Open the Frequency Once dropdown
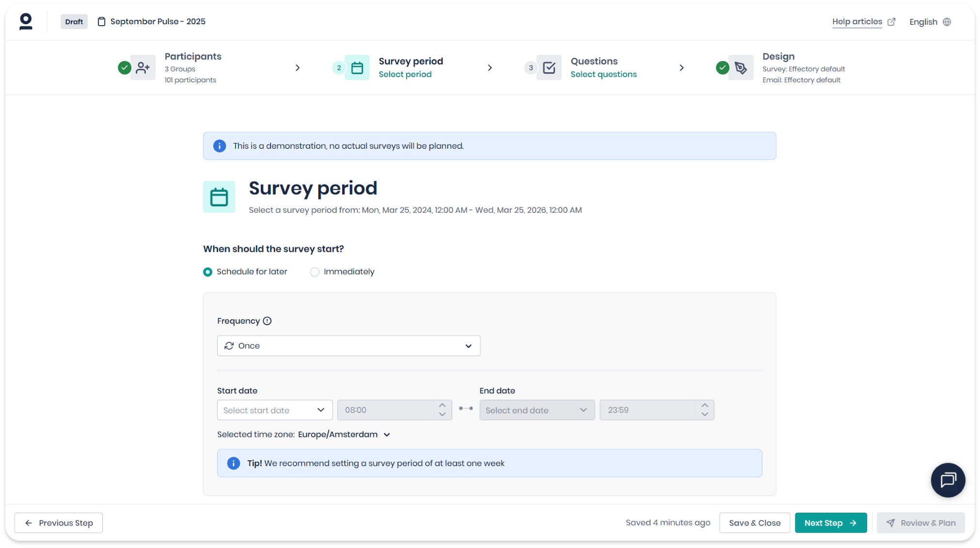Image resolution: width=980 pixels, height=548 pixels. [348, 346]
